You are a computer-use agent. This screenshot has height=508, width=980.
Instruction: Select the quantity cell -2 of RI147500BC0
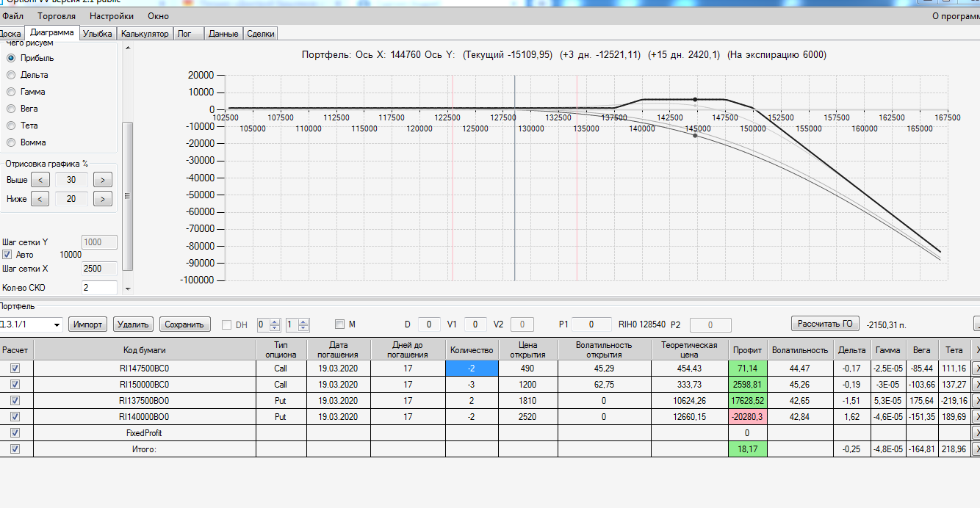tap(472, 369)
